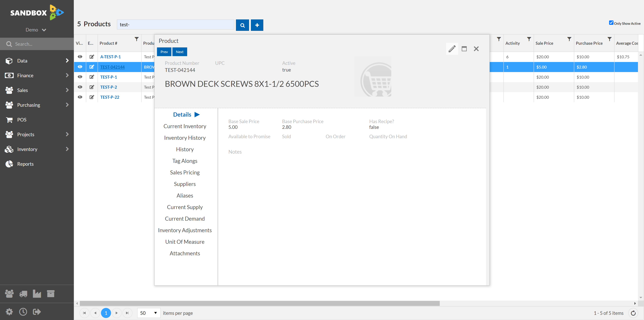Image resolution: width=644 pixels, height=320 pixels.
Task: Expand the Inventory menu in sidebar
Action: 37,149
